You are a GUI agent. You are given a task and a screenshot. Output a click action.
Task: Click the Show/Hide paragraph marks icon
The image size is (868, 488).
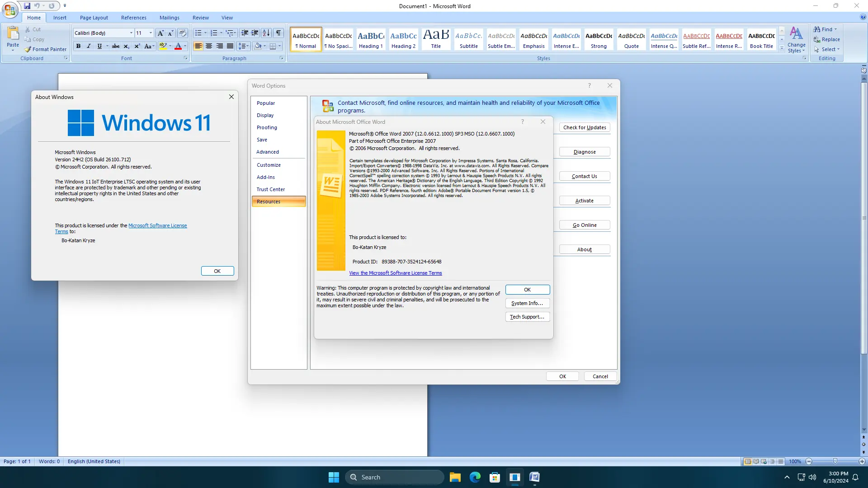[278, 33]
